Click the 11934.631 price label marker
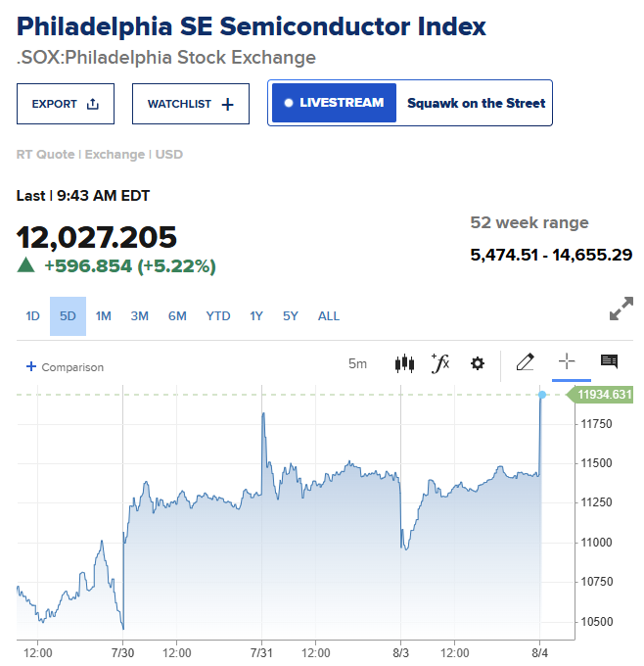This screenshot has height=666, width=644. click(601, 395)
